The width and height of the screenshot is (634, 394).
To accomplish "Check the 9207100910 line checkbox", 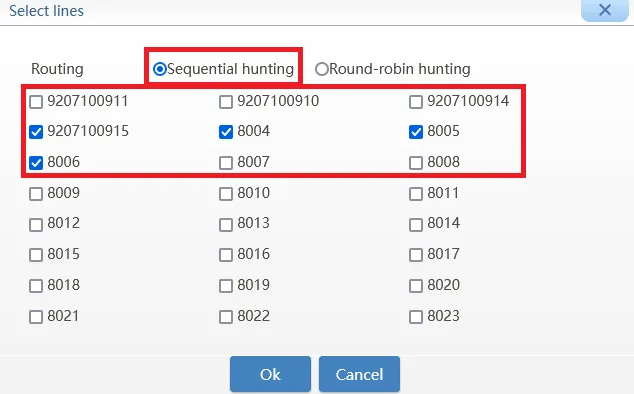I will coord(226,102).
